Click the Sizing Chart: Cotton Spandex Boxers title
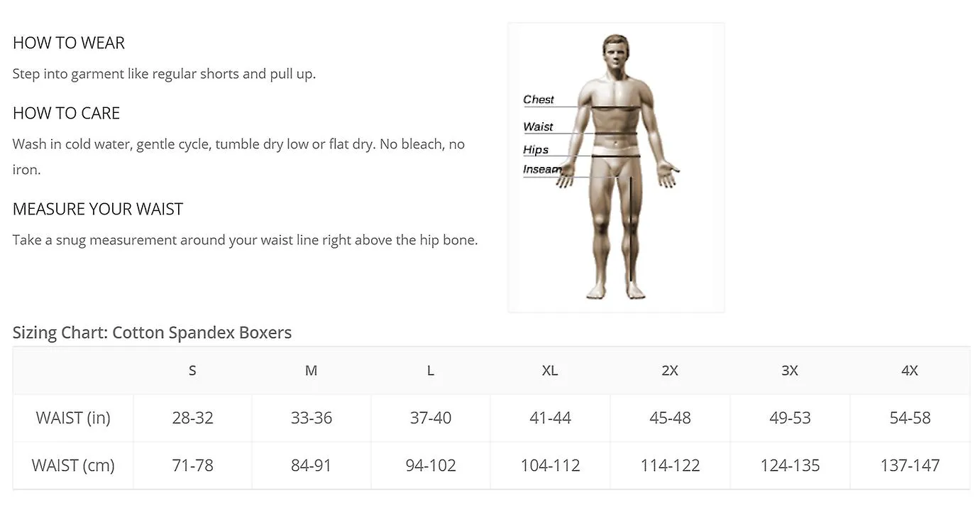Viewport: 980px width, 505px height. (x=152, y=332)
